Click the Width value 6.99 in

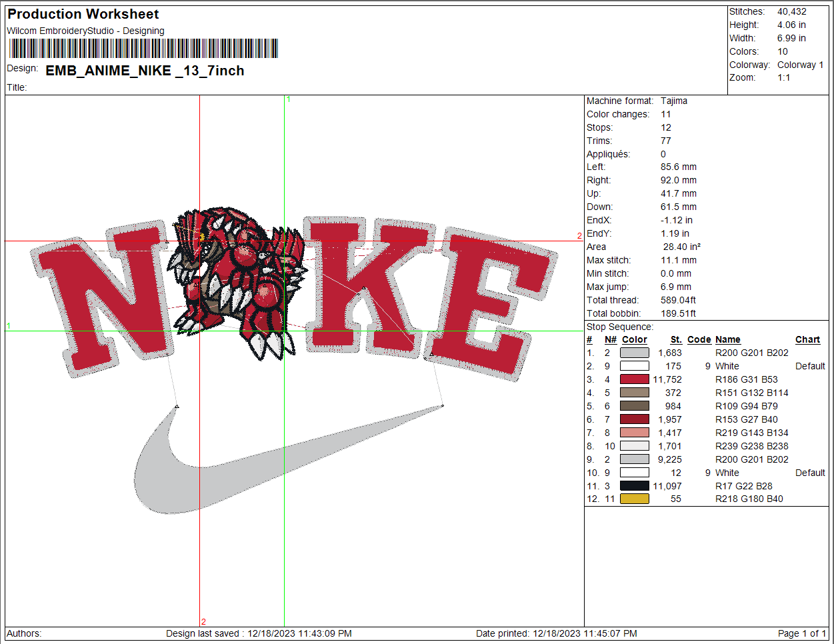pyautogui.click(x=791, y=38)
